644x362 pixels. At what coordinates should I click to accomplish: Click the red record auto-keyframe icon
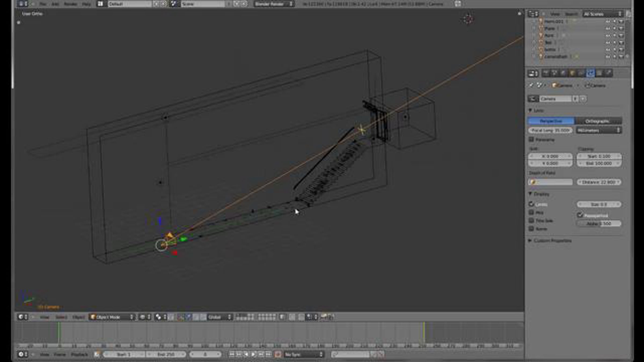coord(278,354)
